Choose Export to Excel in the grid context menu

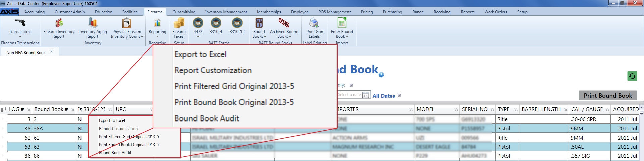112,120
